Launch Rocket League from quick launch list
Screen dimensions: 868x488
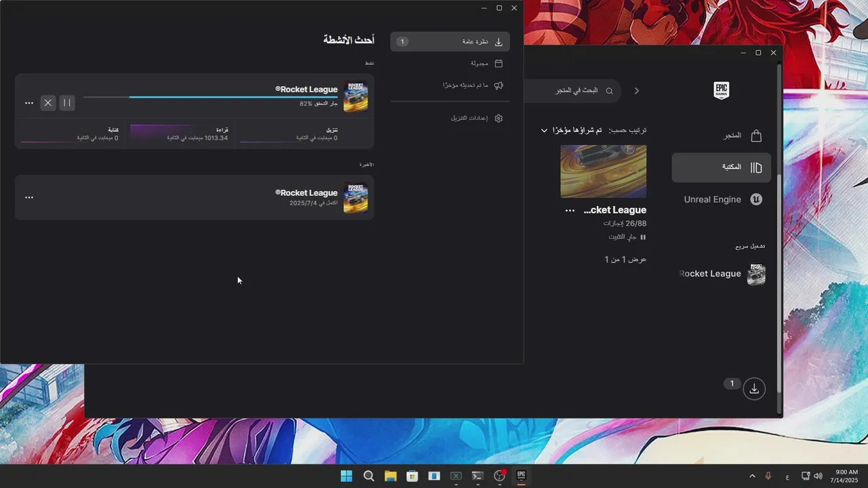[722, 274]
